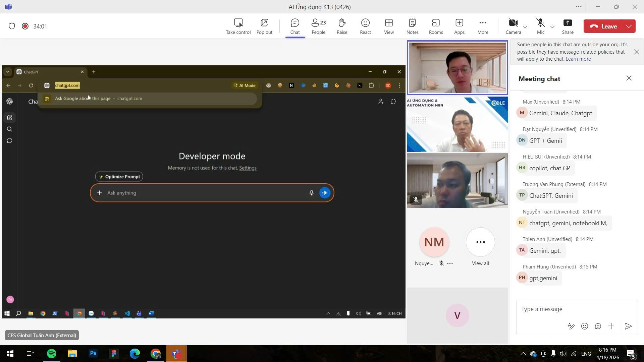
Task: Open the Leave dropdown arrow
Action: coord(629,26)
